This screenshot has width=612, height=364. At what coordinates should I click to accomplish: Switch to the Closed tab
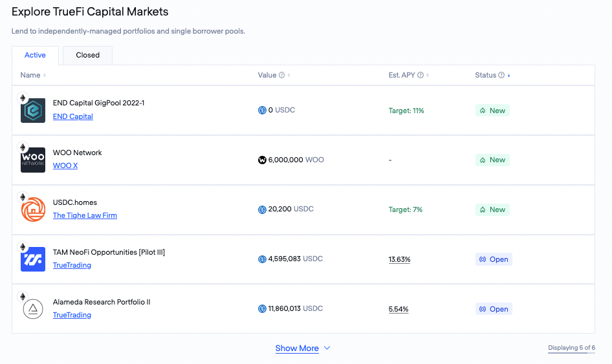pyautogui.click(x=88, y=56)
